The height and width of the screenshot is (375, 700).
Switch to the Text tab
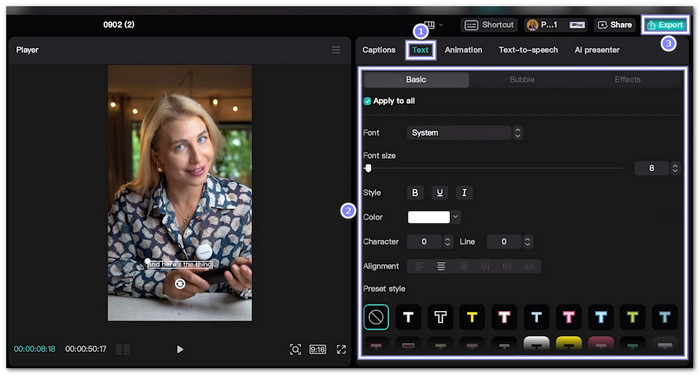(421, 50)
